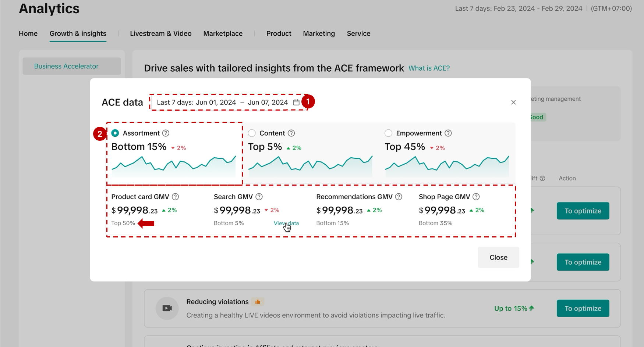Select the Content radio button
The height and width of the screenshot is (347, 644).
[252, 133]
